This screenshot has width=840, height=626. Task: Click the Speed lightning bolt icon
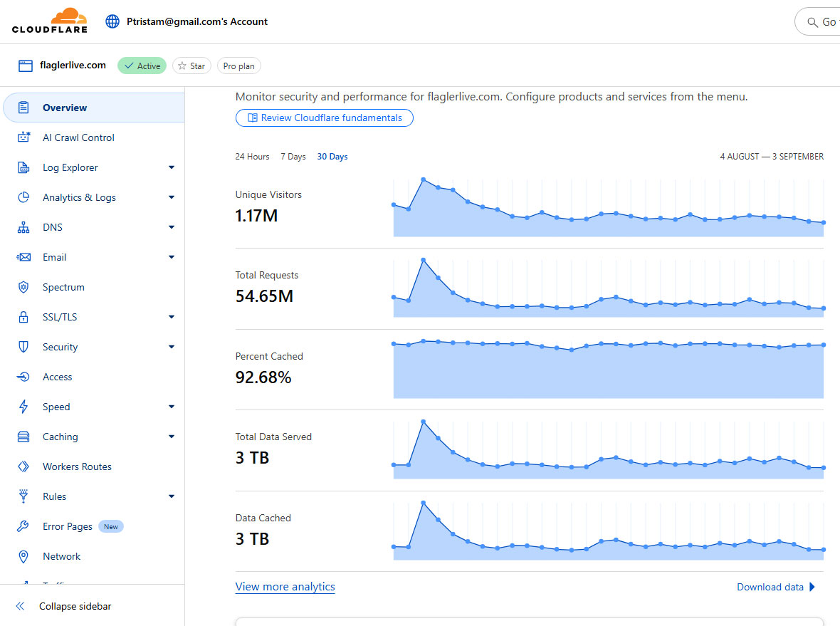pos(23,407)
